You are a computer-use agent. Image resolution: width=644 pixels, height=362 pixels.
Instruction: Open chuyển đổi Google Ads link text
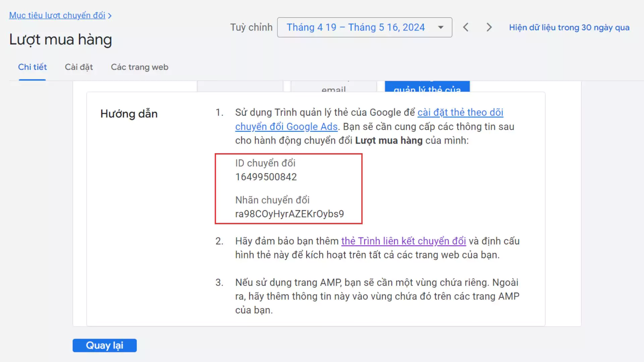click(x=286, y=126)
